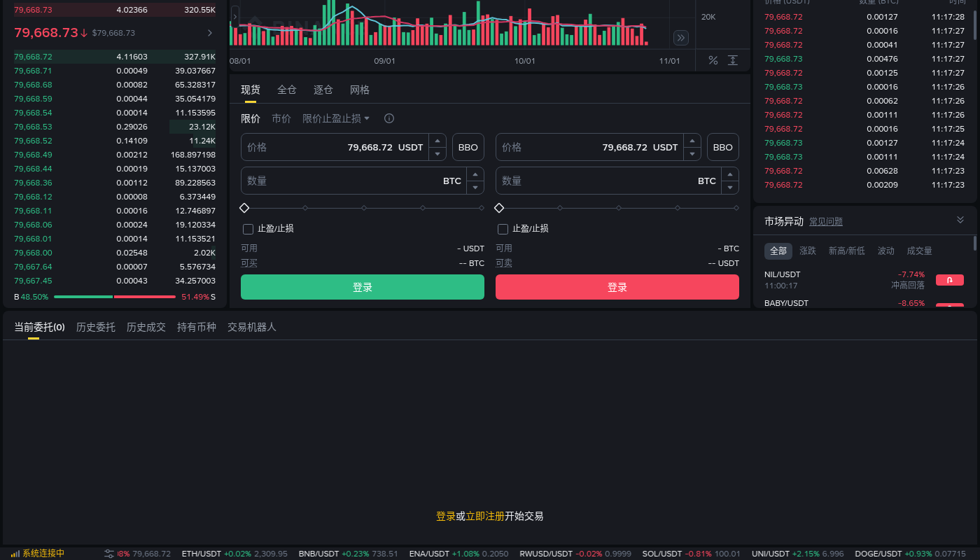Decrease the buy quantity with down arrow

[475, 188]
